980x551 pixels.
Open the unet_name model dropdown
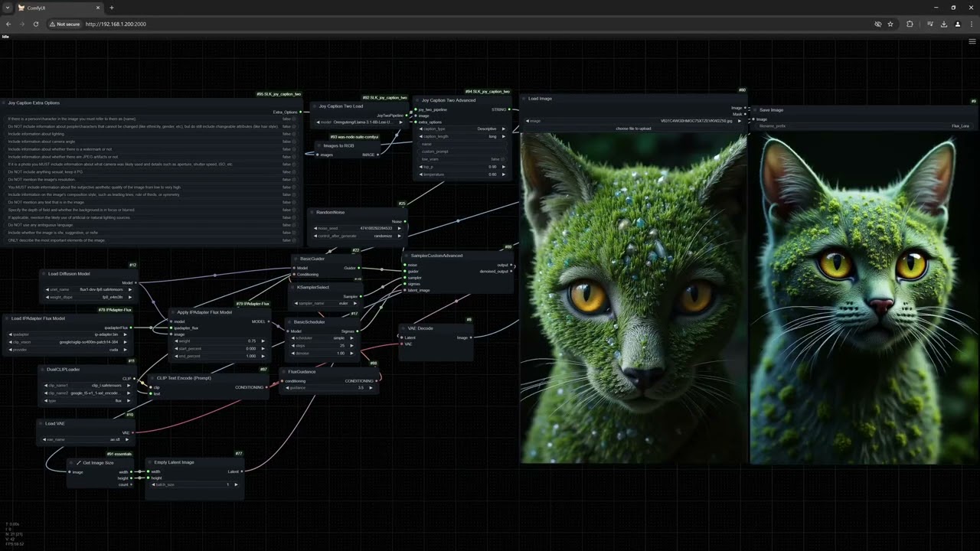coord(88,290)
